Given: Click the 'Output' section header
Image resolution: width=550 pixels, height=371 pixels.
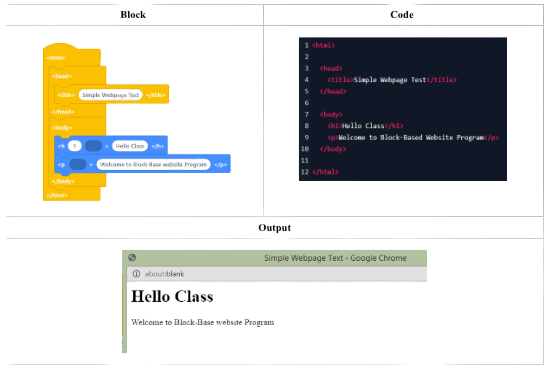Looking at the screenshot, I should pos(275,228).
